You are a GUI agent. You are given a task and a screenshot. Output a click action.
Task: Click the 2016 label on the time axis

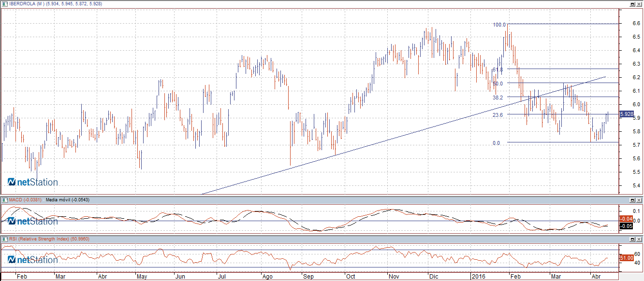[479, 277]
